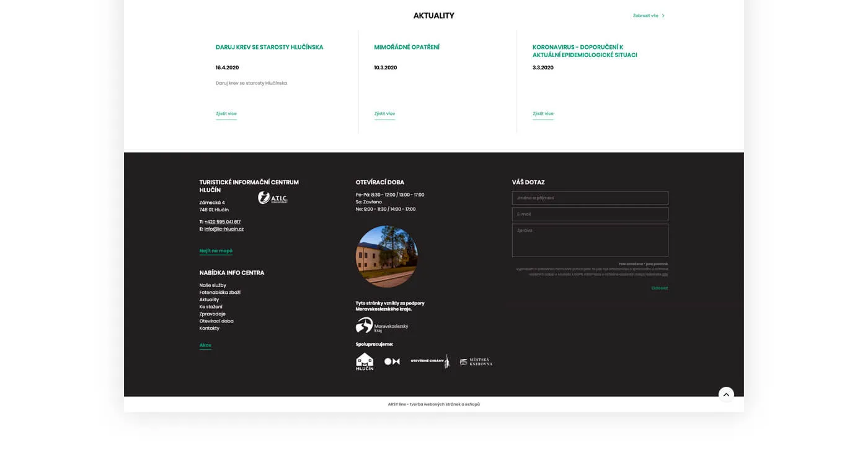Screen dimensions: 868x468
Task: Click the Otevřené chrámy partner logo
Action: [x=430, y=361]
